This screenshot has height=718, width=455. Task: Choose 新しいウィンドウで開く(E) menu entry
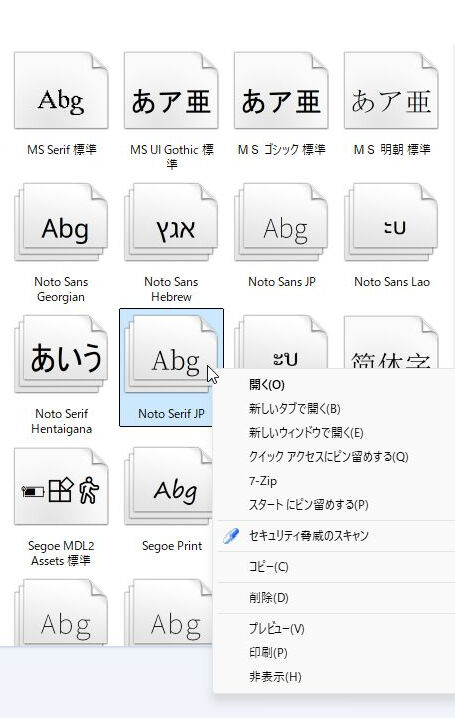[306, 433]
